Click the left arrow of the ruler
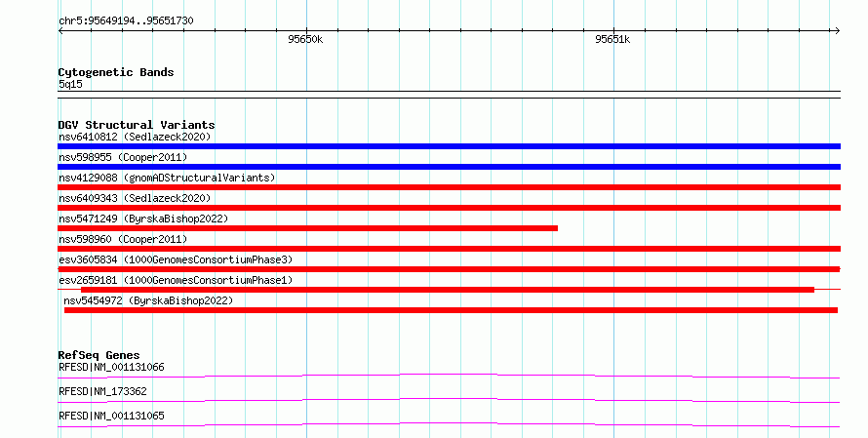Viewport: 868px width, 438px height. [x=60, y=31]
